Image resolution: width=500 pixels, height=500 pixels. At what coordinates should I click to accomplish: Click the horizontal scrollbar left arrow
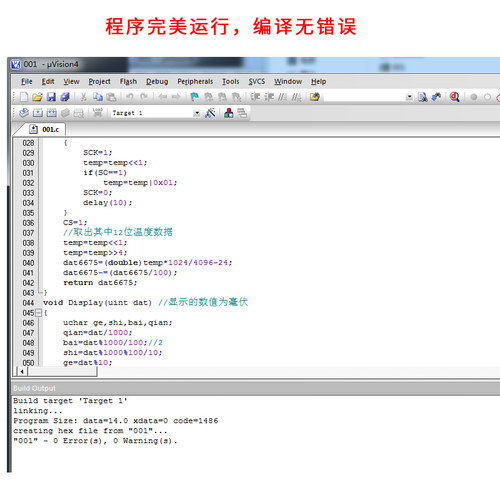22,371
